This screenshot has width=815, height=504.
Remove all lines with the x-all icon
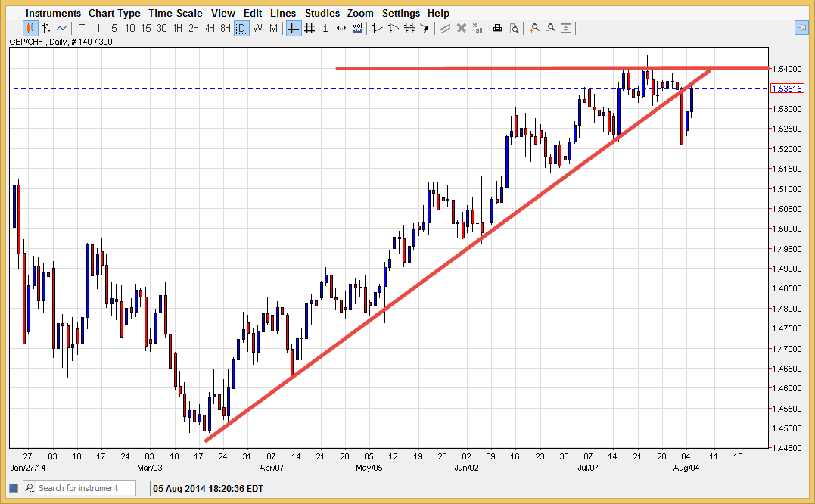coord(477,28)
